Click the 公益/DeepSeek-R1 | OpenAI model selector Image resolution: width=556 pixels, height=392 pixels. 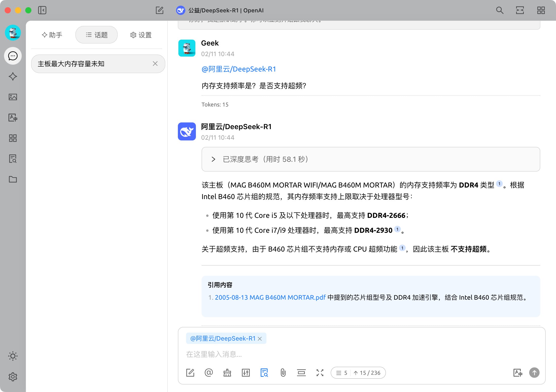[x=220, y=10]
